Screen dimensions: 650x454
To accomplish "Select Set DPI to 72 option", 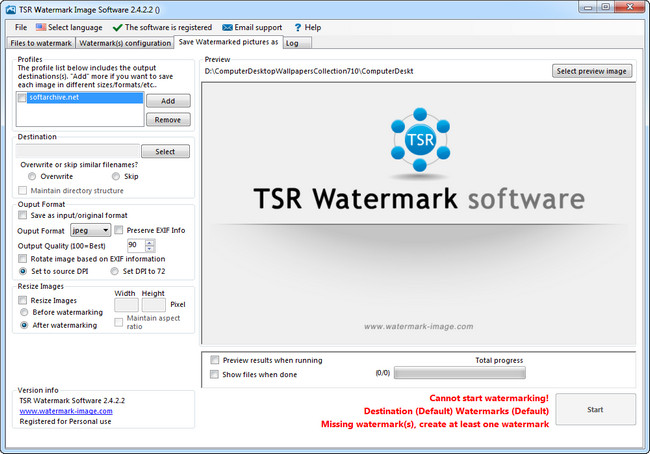I will (114, 271).
